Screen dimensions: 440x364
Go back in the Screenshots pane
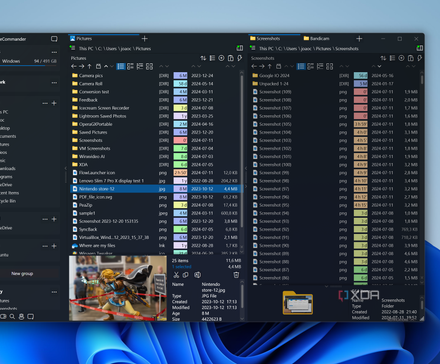(254, 67)
